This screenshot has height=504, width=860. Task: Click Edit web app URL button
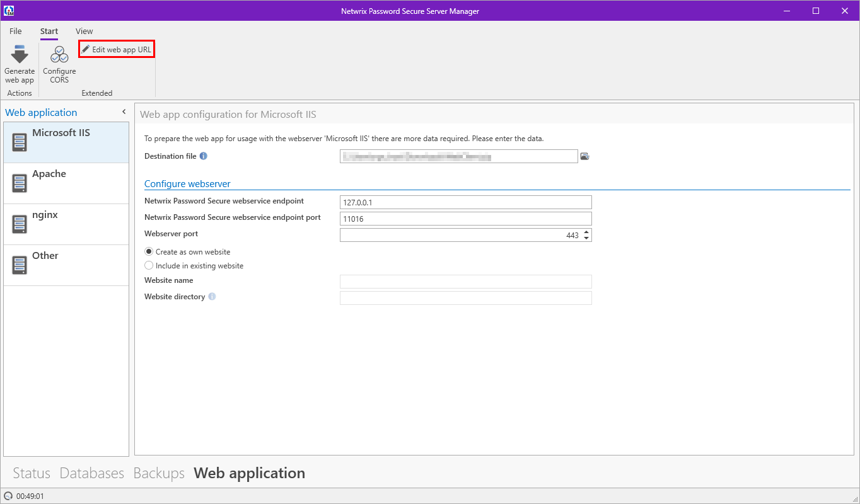pos(117,49)
